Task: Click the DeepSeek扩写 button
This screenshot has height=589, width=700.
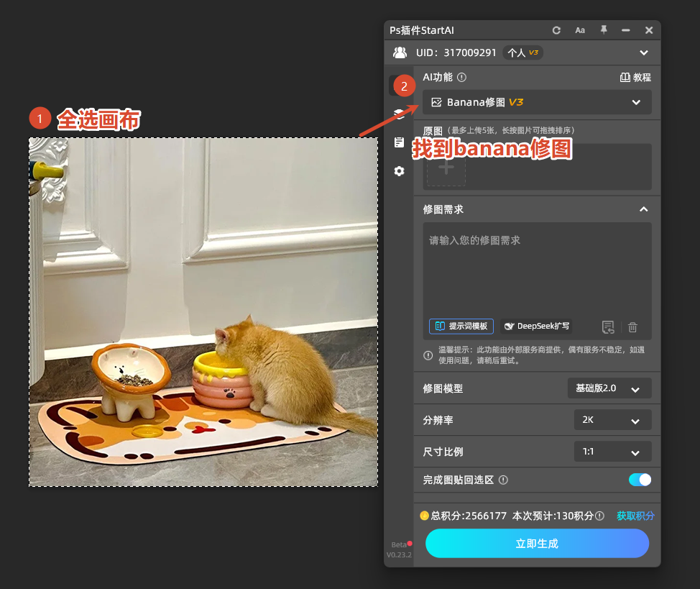Action: pos(536,326)
